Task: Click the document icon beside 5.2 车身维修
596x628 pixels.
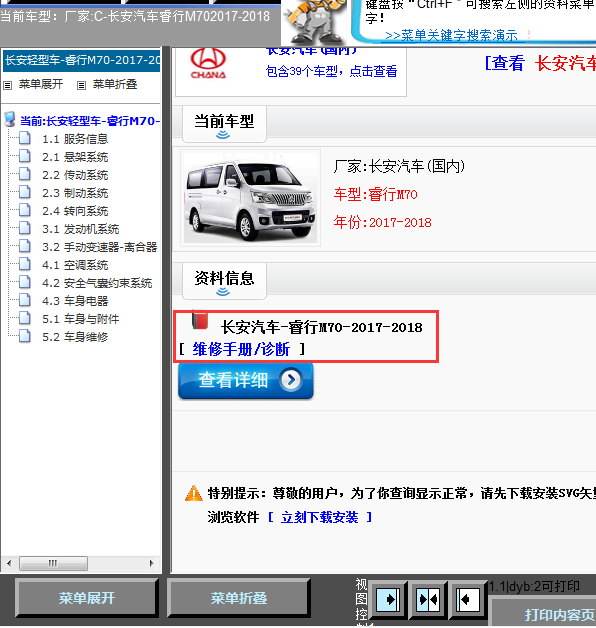Action: 25,336
